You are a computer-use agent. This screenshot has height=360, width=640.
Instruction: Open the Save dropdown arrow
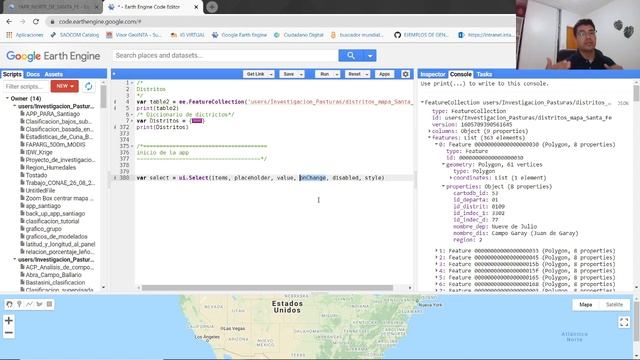(x=301, y=74)
